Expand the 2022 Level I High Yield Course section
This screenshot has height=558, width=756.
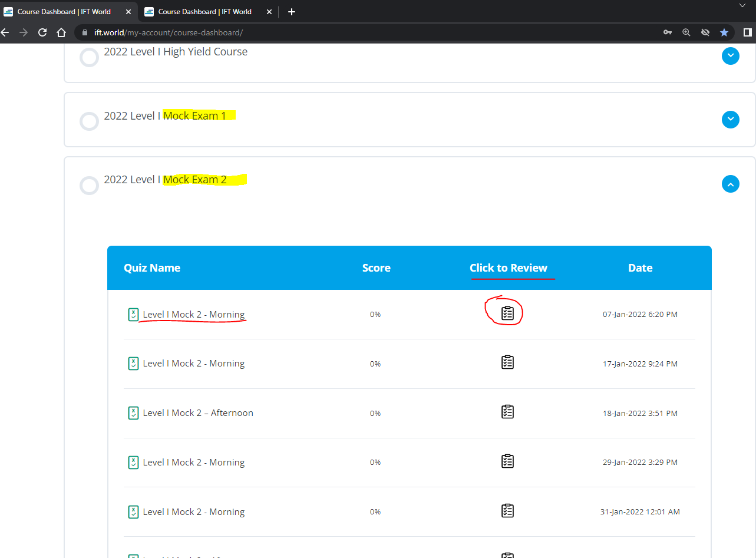point(731,56)
